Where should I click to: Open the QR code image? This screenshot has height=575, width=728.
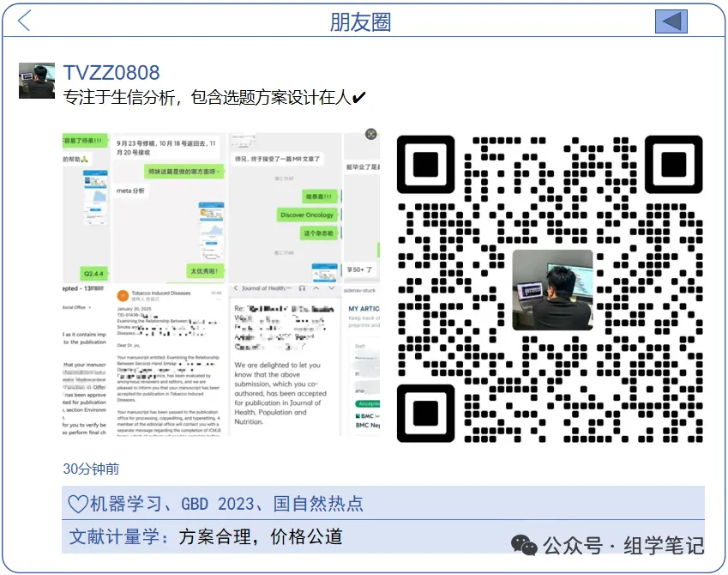coord(550,288)
